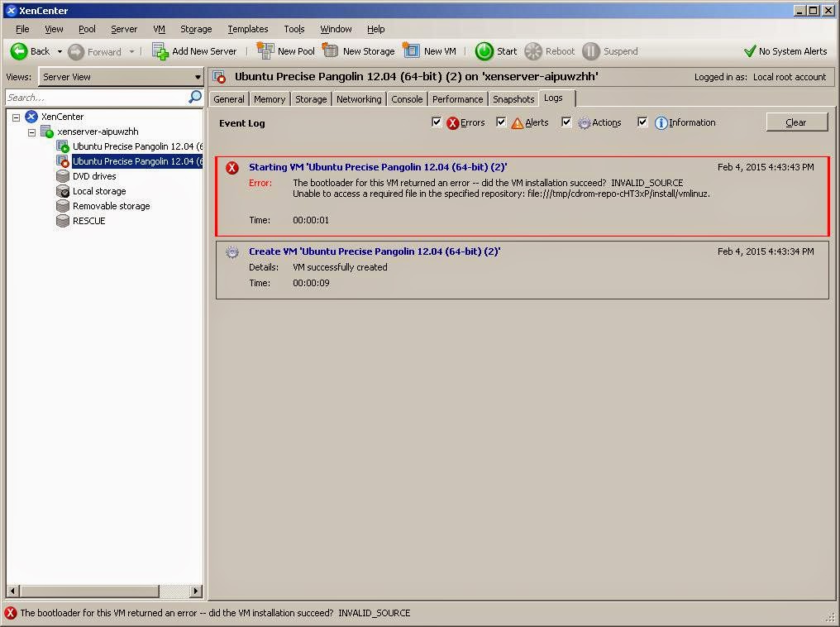Viewport: 840px width, 627px height.
Task: Click the xenserver-aipuwzhh server icon
Action: click(x=47, y=132)
